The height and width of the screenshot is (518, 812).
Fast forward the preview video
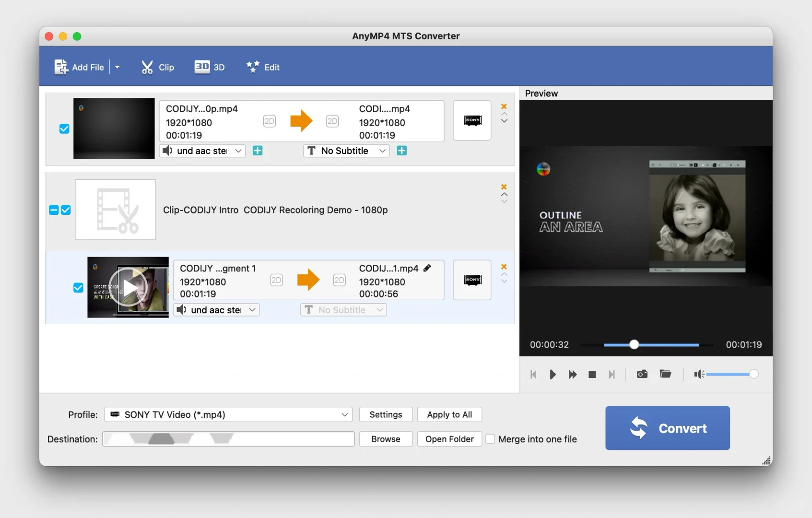tap(573, 375)
